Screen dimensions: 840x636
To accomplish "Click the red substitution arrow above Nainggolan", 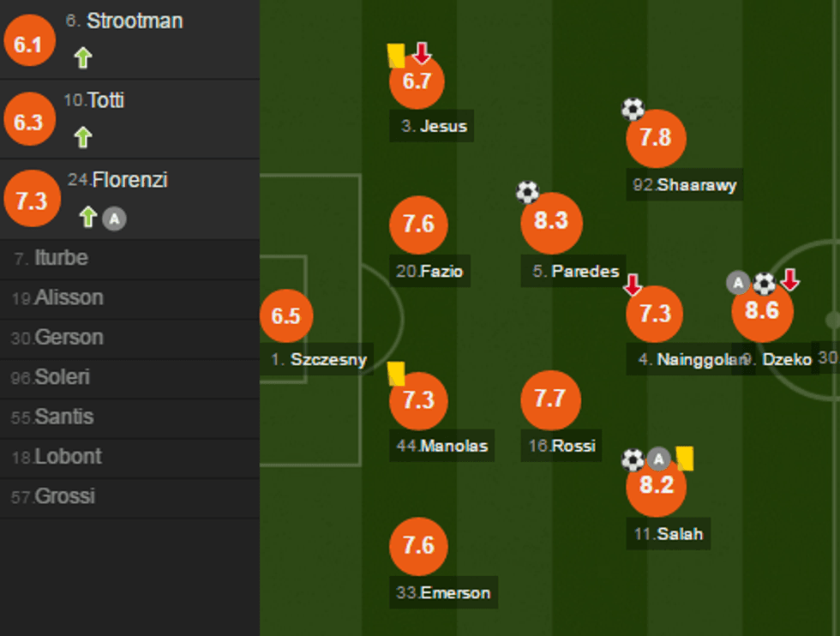I will pyautogui.click(x=633, y=285).
